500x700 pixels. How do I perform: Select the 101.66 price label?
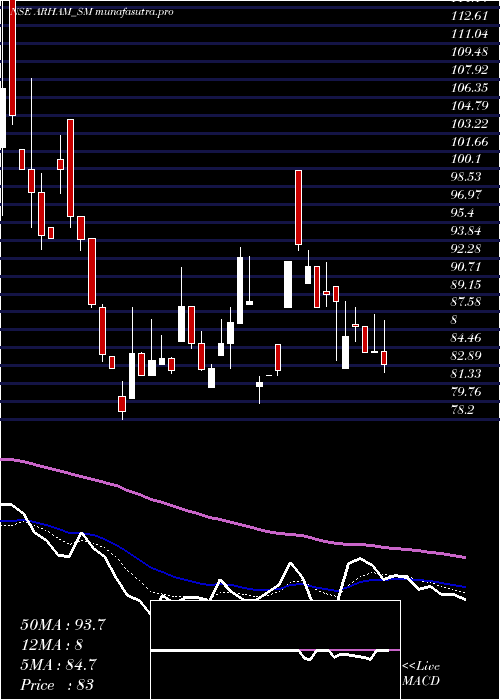click(x=469, y=142)
